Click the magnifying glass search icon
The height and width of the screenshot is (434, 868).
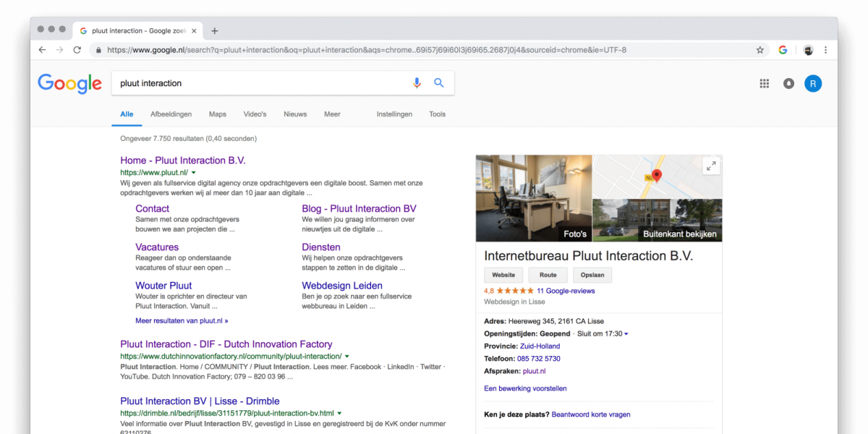439,83
